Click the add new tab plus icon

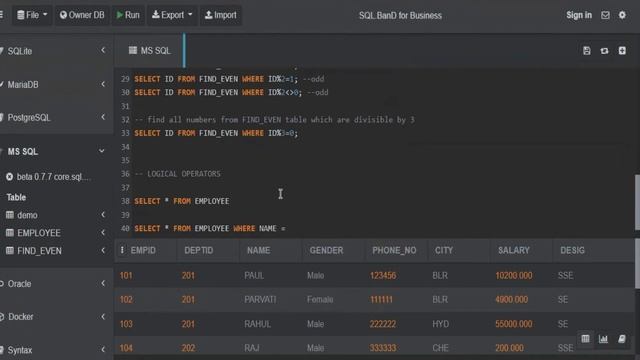pyautogui.click(x=622, y=51)
